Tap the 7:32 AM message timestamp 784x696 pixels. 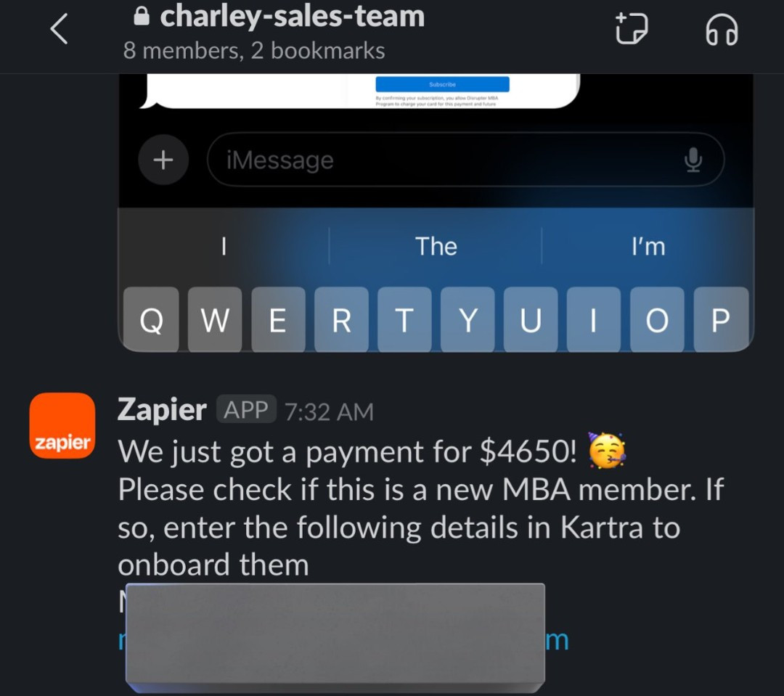tap(329, 412)
